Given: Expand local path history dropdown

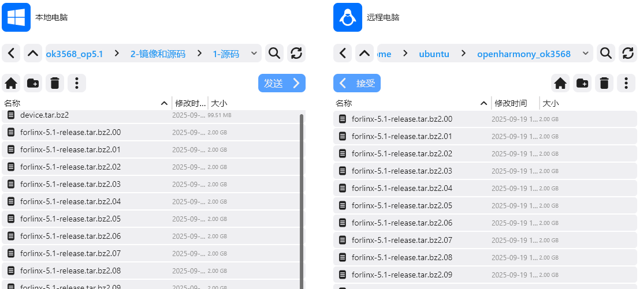Looking at the screenshot, I should click(254, 53).
